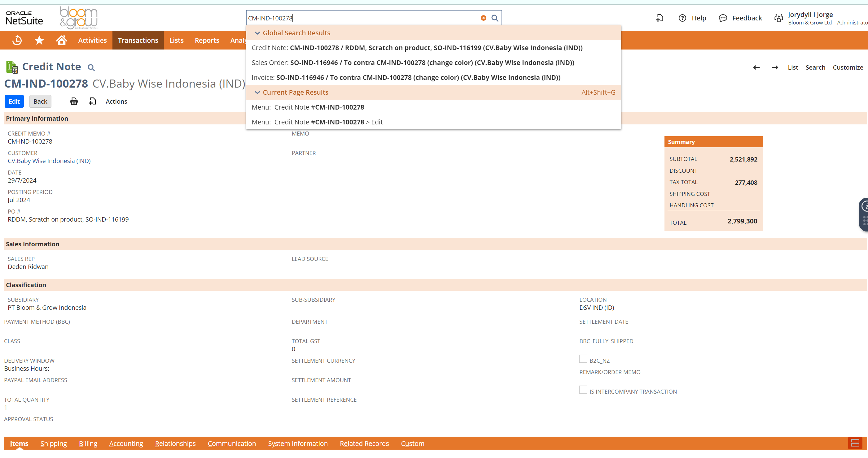Viewport: 868px width, 458px height.
Task: Switch to the Related Records subtab
Action: pyautogui.click(x=364, y=443)
